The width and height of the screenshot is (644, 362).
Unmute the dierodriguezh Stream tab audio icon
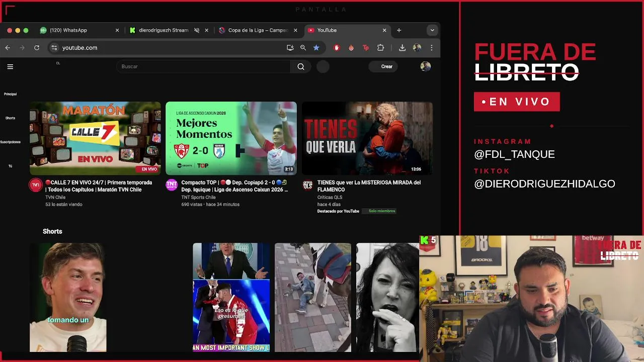click(x=197, y=30)
